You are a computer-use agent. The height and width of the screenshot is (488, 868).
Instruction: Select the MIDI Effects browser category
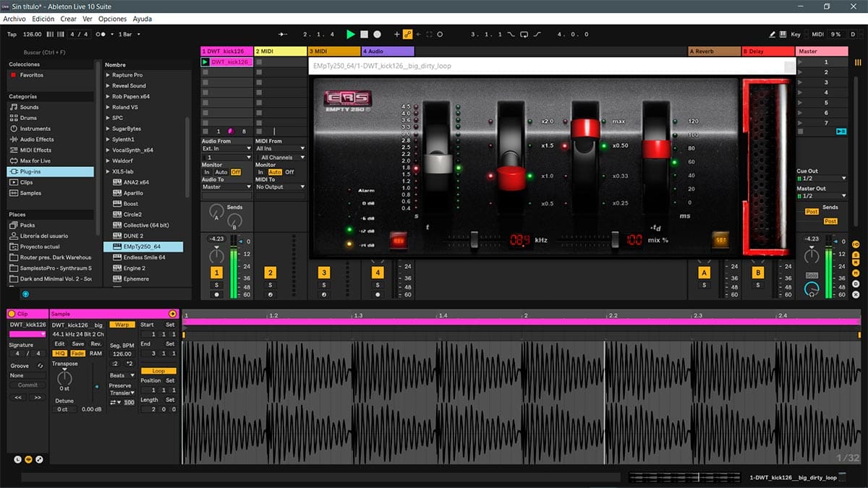pyautogui.click(x=30, y=150)
